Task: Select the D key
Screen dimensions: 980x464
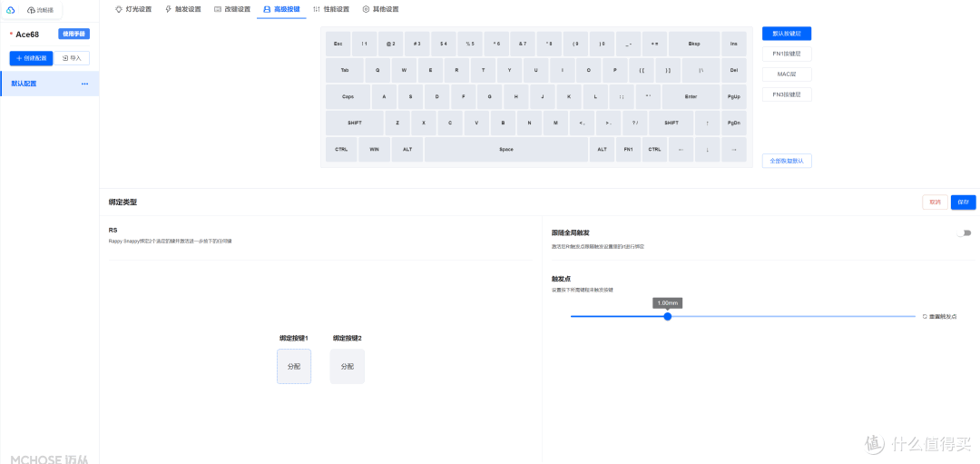Action: pyautogui.click(x=436, y=97)
